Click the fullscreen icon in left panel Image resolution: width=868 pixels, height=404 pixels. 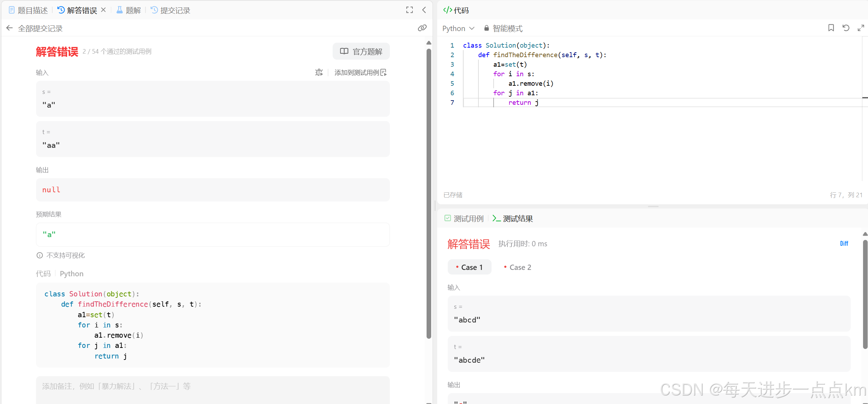pos(409,10)
